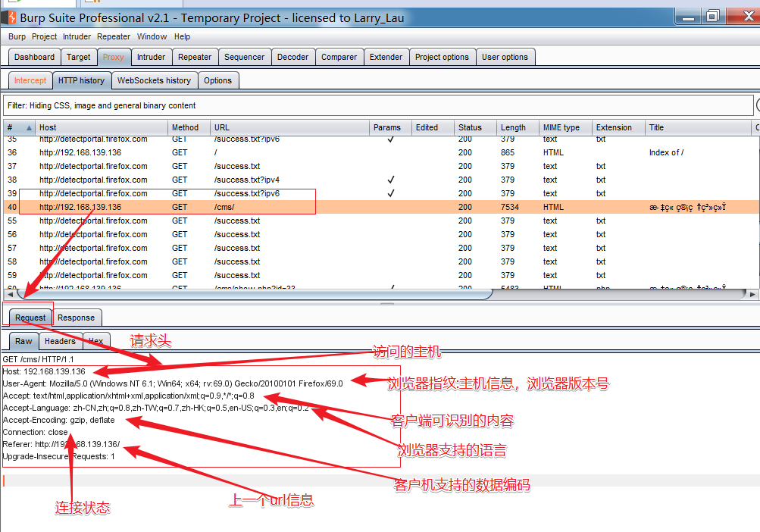Image resolution: width=760 pixels, height=532 pixels.
Task: Sort by the MIME type column header
Action: pos(565,127)
